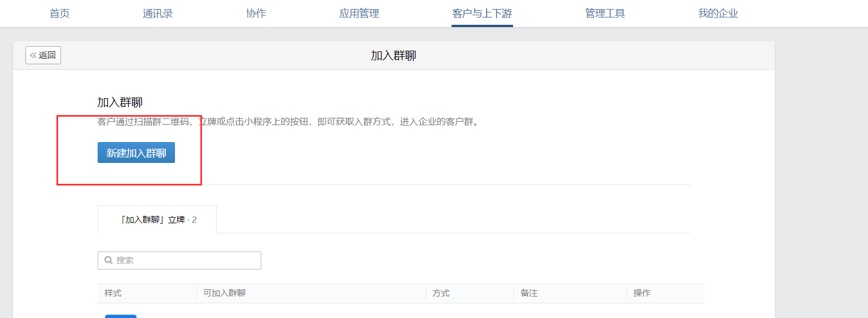Click the 加入群聊 page title
The width and height of the screenshot is (868, 318).
[393, 55]
